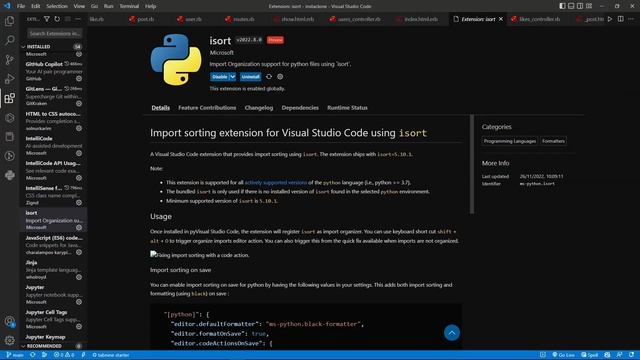This screenshot has height=360, width=640.
Task: Click the sync icon beside Uninstall
Action: [x=269, y=77]
